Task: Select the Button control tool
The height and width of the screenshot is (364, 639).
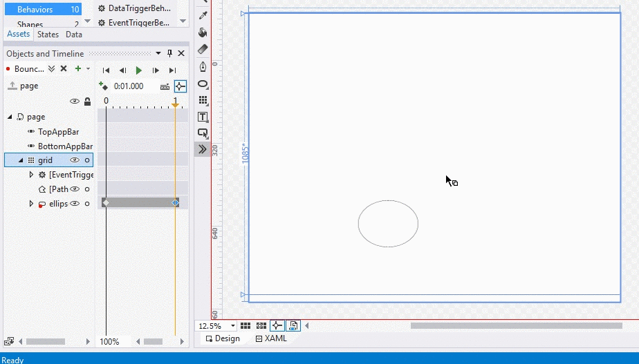Action: [x=203, y=133]
